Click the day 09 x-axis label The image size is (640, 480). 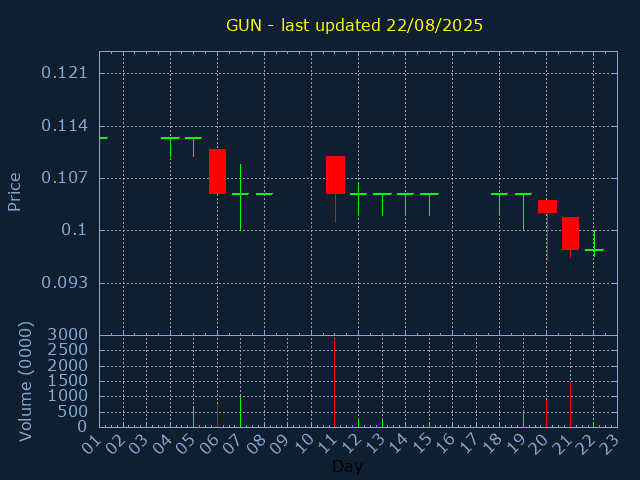coord(280,444)
